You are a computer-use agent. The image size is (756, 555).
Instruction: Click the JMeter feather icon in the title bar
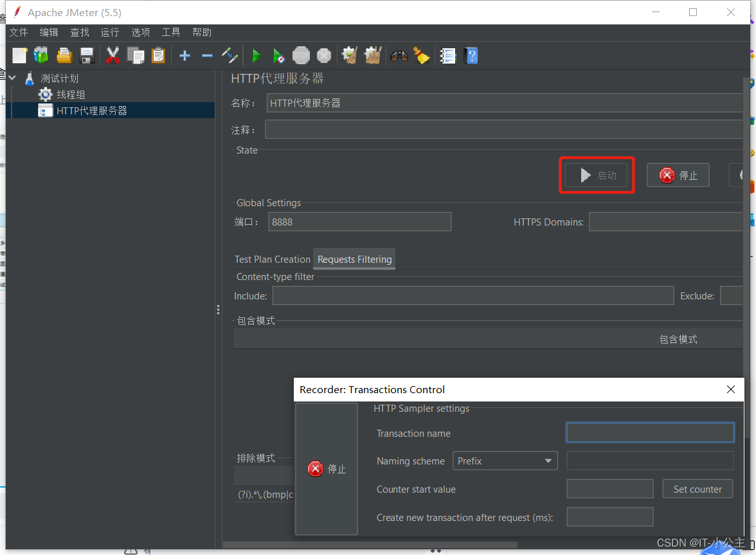pos(17,12)
